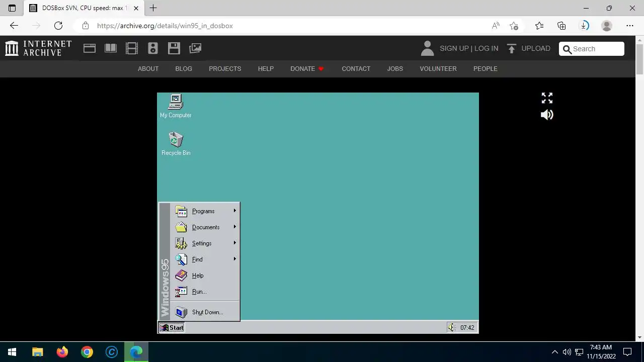Go to Internet Archive home logo
This screenshot has width=644, height=362.
[x=38, y=48]
